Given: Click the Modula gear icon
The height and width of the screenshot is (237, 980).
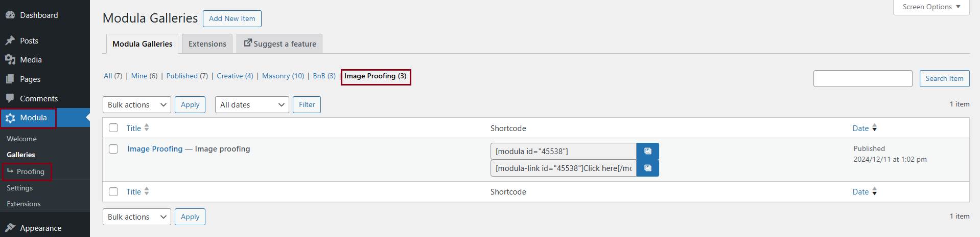Looking at the screenshot, I should (10, 118).
